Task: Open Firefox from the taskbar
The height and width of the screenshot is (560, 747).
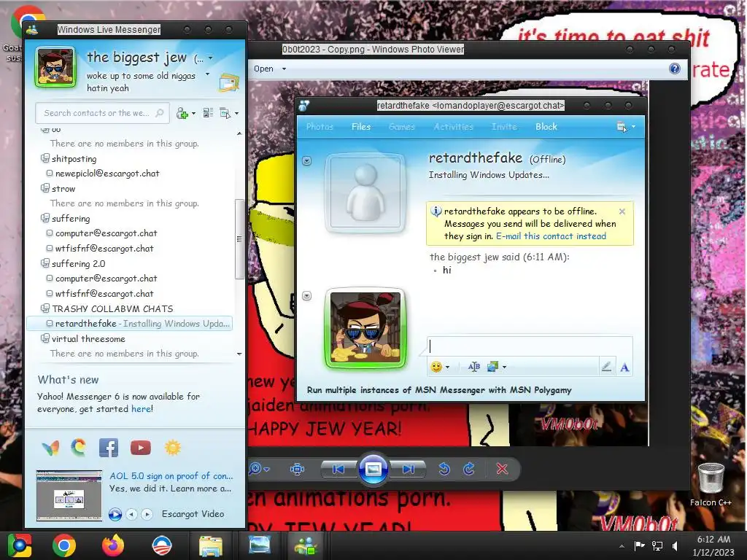Action: point(113,545)
